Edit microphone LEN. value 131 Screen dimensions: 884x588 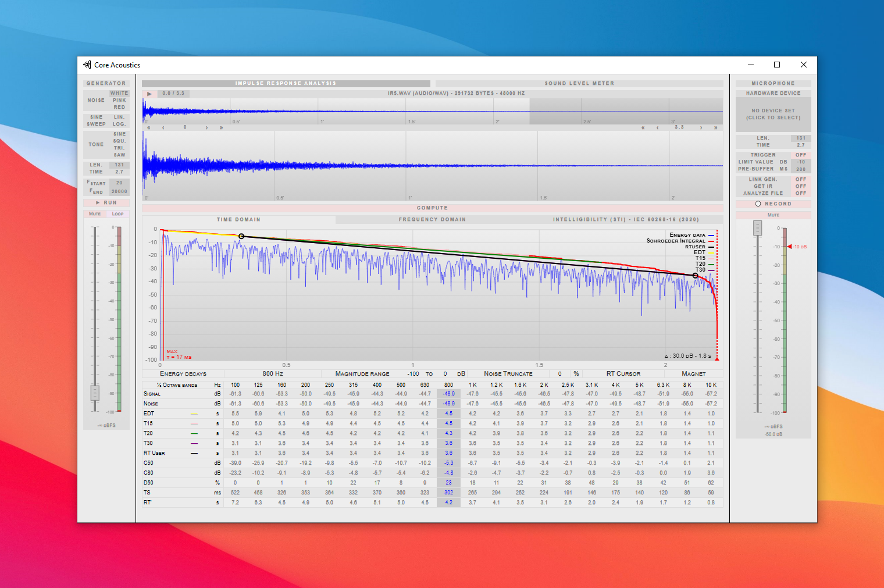tap(801, 138)
